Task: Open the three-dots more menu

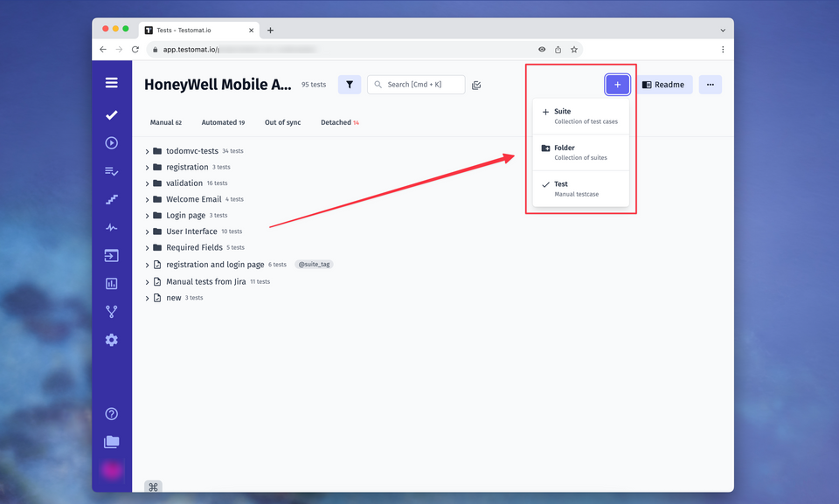Action: [710, 85]
